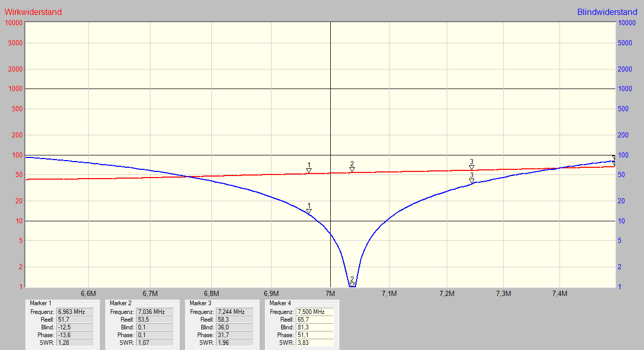Click the Marker 4 Frequenz field showing 7,500 MHz
The height and width of the screenshot is (350, 644).
[x=315, y=312]
